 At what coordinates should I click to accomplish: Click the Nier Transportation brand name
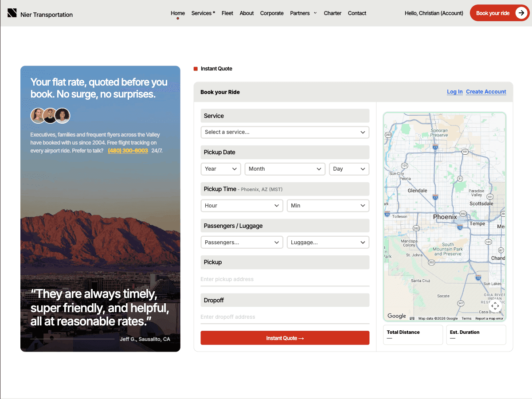(47, 15)
